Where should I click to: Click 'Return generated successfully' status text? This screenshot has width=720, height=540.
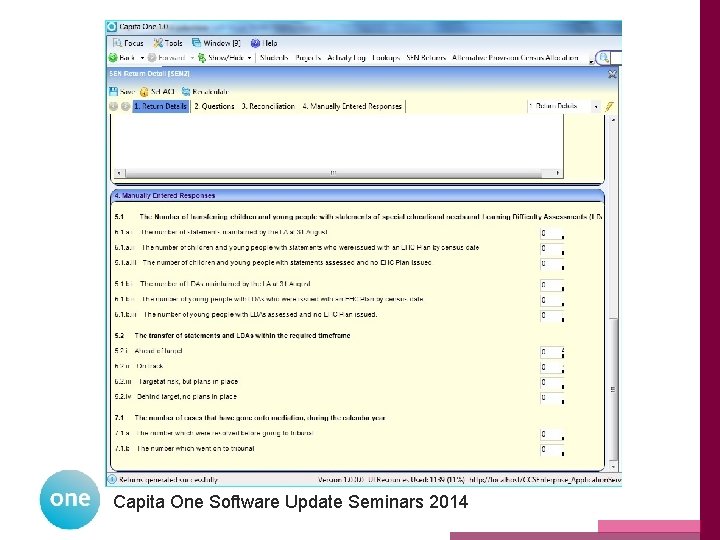pyautogui.click(x=168, y=480)
